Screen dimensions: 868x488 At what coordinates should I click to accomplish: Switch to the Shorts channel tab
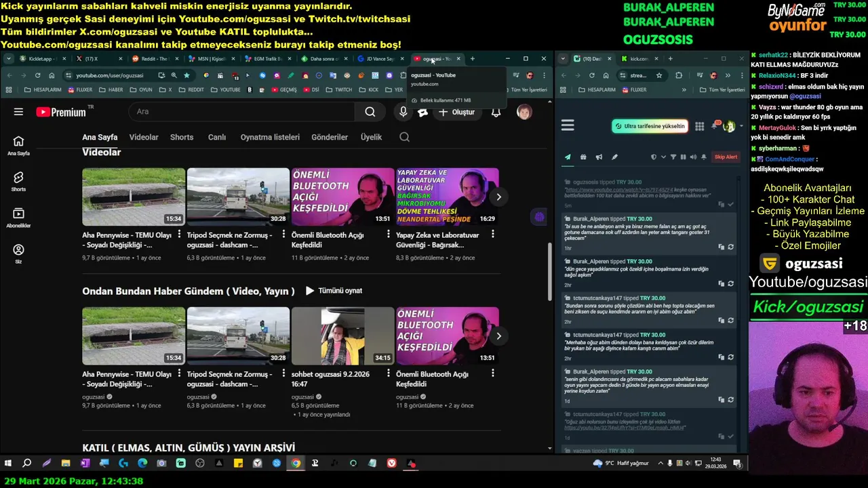(x=182, y=137)
